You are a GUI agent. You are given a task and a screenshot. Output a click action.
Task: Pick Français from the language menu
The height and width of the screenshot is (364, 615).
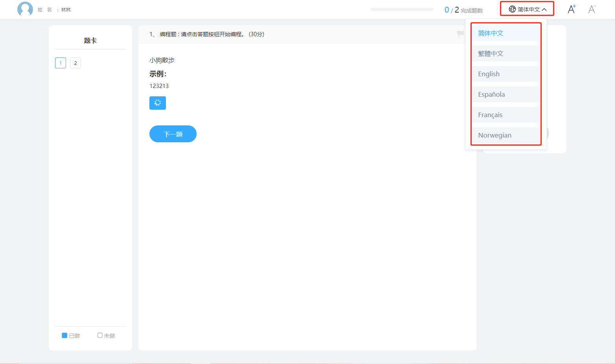(506, 115)
